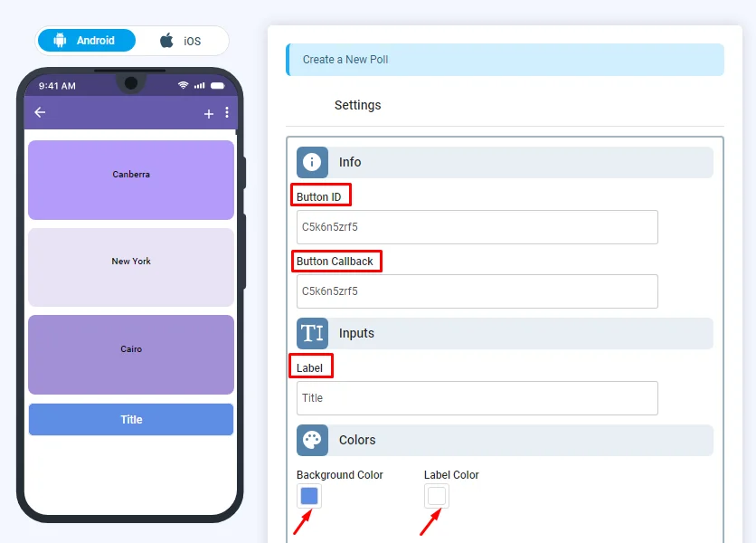Viewport: 756px width, 543px height.
Task: Collapse the Inputs section header
Action: pyautogui.click(x=505, y=334)
